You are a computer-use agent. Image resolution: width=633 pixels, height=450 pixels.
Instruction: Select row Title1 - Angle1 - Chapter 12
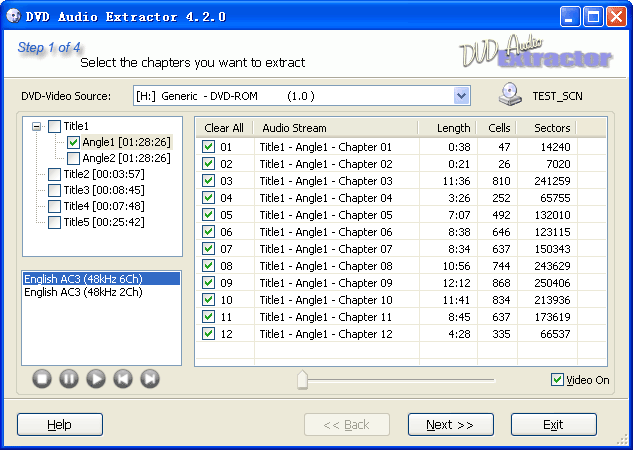pyautogui.click(x=401, y=334)
